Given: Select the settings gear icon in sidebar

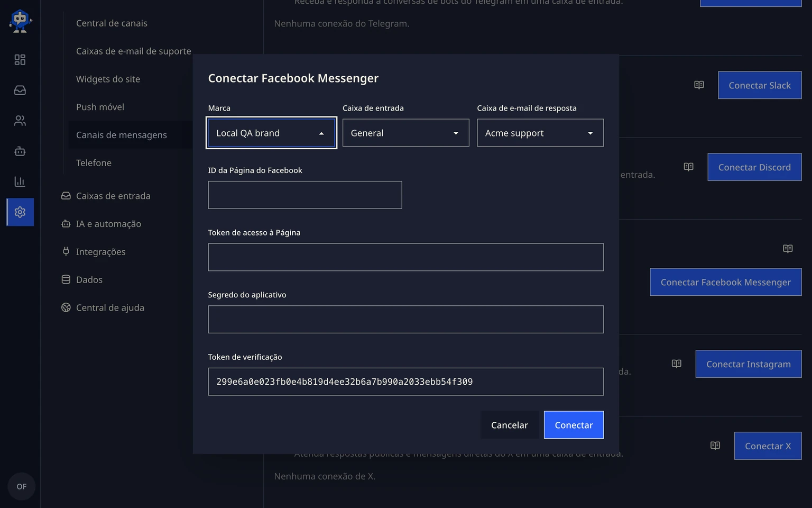Looking at the screenshot, I should click(20, 212).
